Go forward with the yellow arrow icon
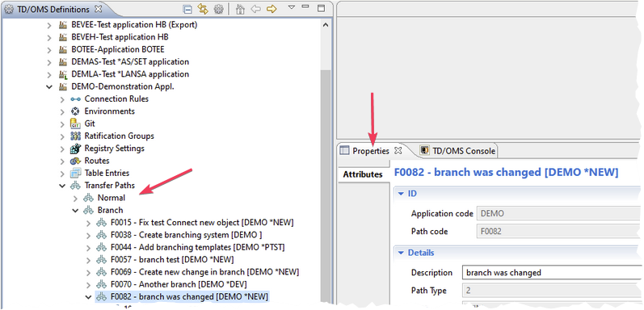The image size is (644, 310). [x=271, y=9]
